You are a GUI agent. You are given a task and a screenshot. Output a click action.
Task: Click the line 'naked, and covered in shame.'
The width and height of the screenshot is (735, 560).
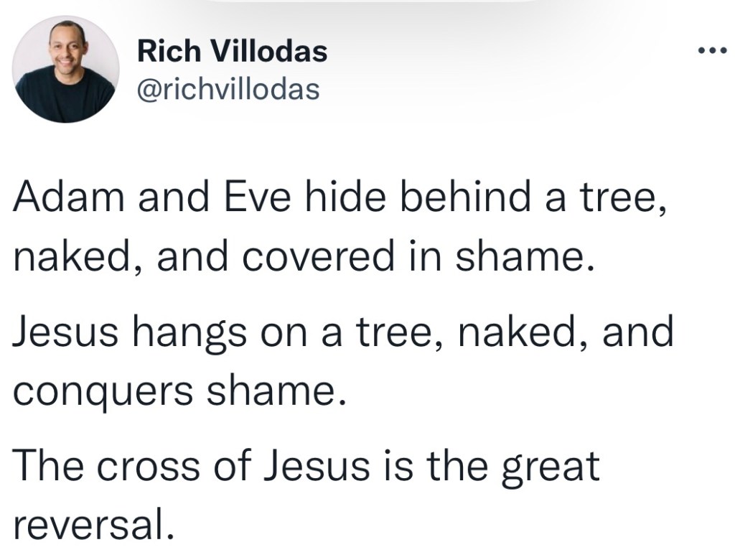pyautogui.click(x=304, y=257)
